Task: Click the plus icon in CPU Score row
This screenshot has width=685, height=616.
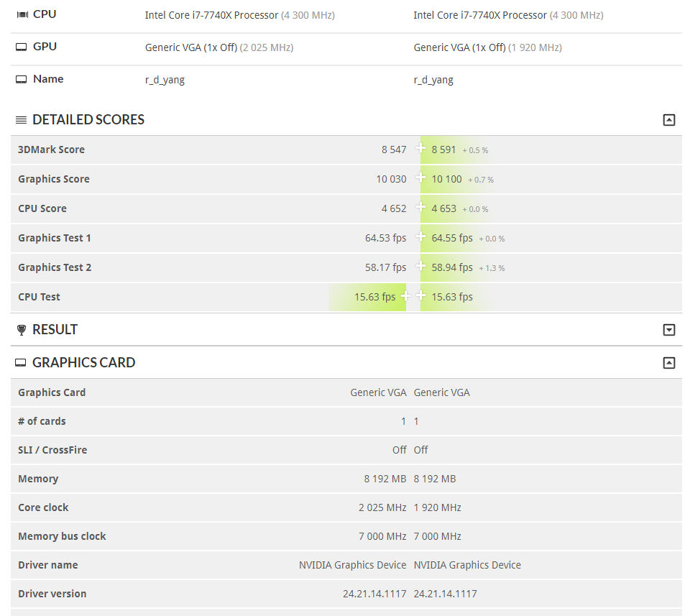Action: pyautogui.click(x=420, y=208)
